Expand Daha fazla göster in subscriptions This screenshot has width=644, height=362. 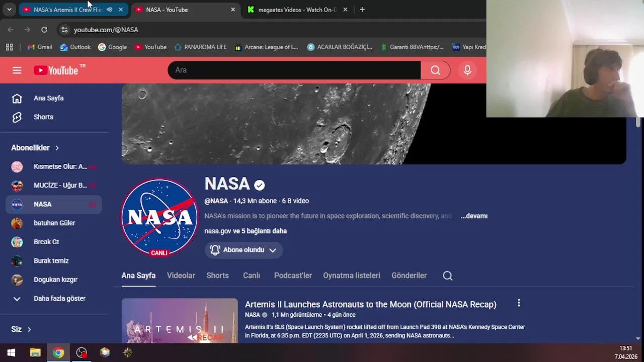(54, 298)
